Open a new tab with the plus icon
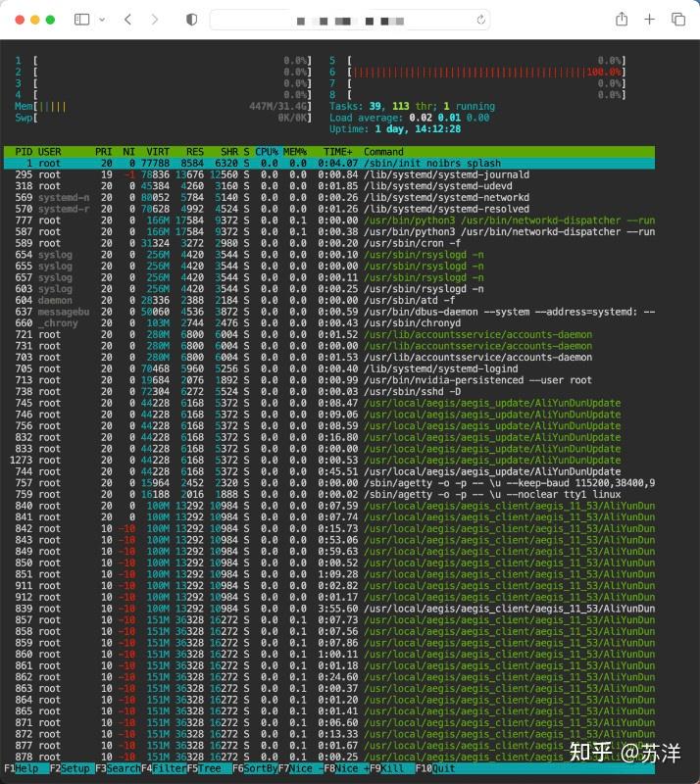The width and height of the screenshot is (700, 784). [x=648, y=20]
